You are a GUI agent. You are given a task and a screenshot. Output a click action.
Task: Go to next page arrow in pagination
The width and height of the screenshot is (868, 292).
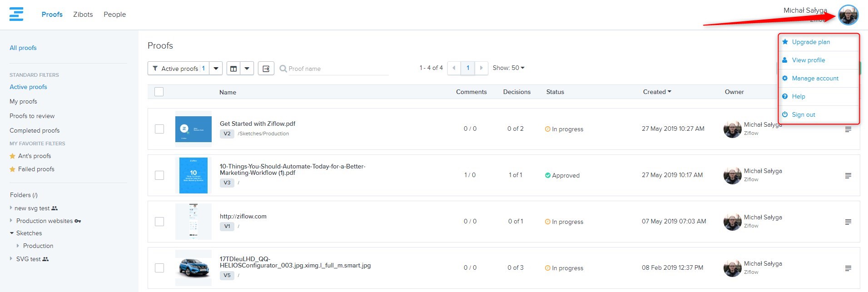tap(481, 68)
